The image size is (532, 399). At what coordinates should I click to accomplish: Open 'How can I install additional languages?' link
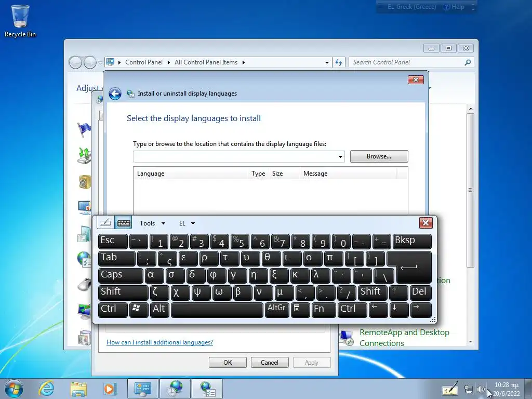point(160,342)
